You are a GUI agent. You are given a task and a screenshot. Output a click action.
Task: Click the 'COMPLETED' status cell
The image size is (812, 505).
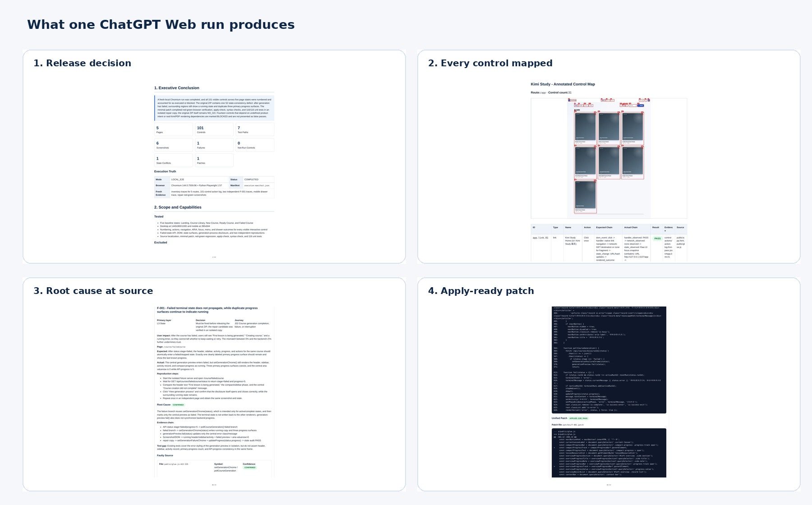coord(258,179)
